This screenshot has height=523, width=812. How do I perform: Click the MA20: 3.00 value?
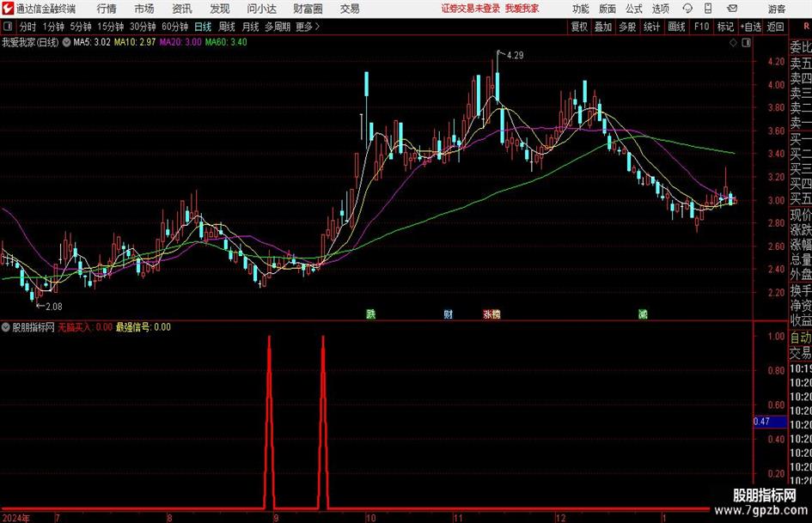point(180,42)
